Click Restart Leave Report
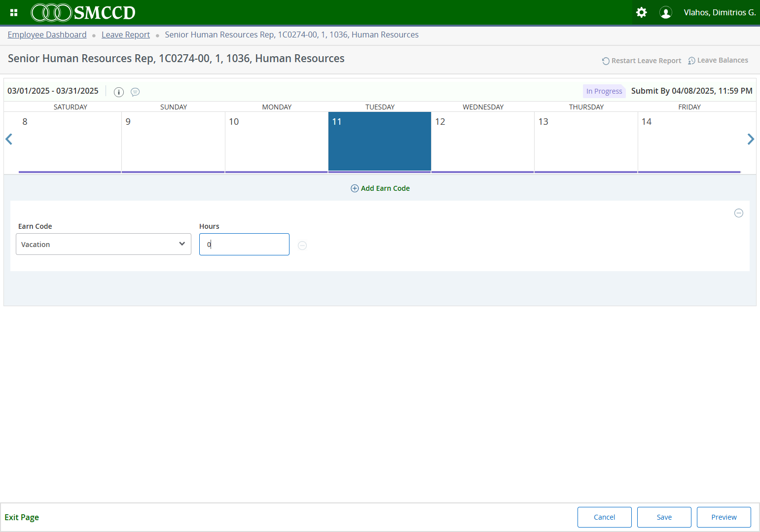760x532 pixels. (642, 61)
